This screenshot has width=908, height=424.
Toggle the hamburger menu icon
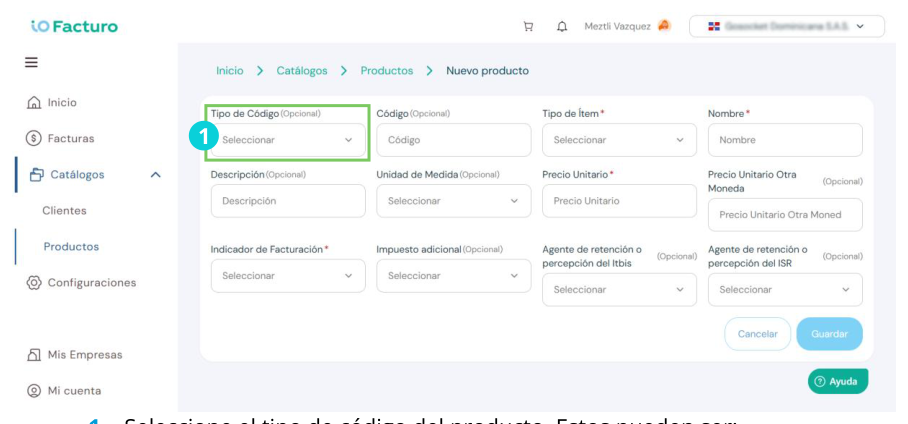(31, 62)
